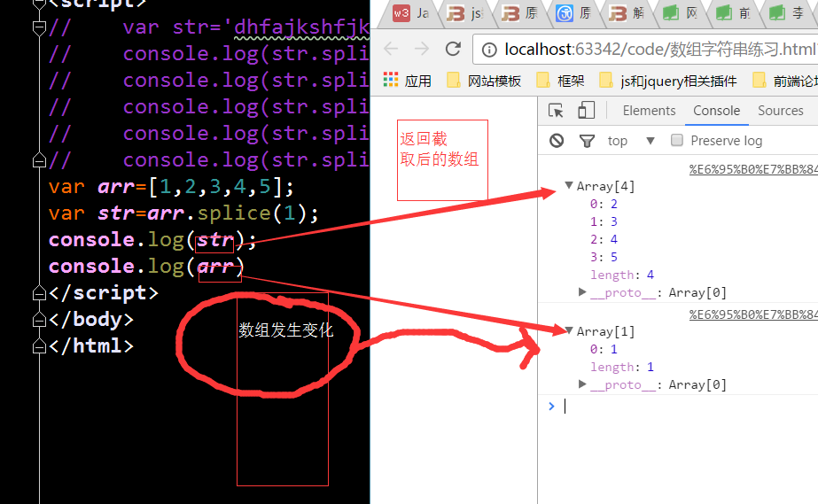
Task: Click 'length: 4' property in console
Action: (x=622, y=275)
